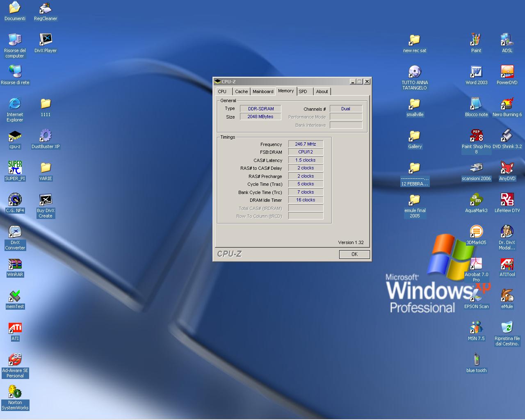Open emule final 2005 folder
Screen dimensions: 525x420
click(x=415, y=205)
